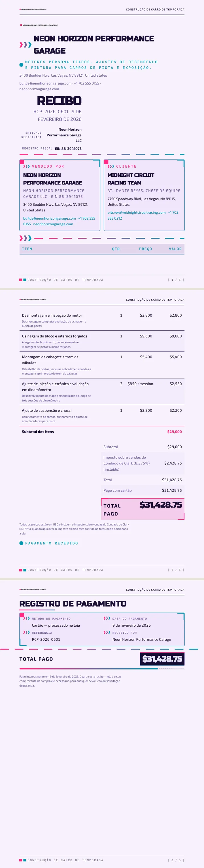Image resolution: width=204 pixels, height=868 pixels.
Task: Click the teal dot beside PAGAMENTO RECEBIDO
Action: (21, 543)
